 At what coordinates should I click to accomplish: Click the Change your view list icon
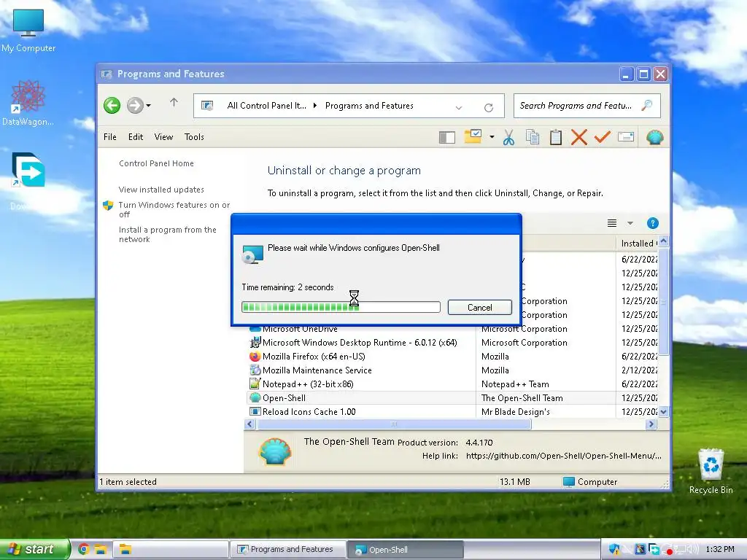click(x=612, y=223)
